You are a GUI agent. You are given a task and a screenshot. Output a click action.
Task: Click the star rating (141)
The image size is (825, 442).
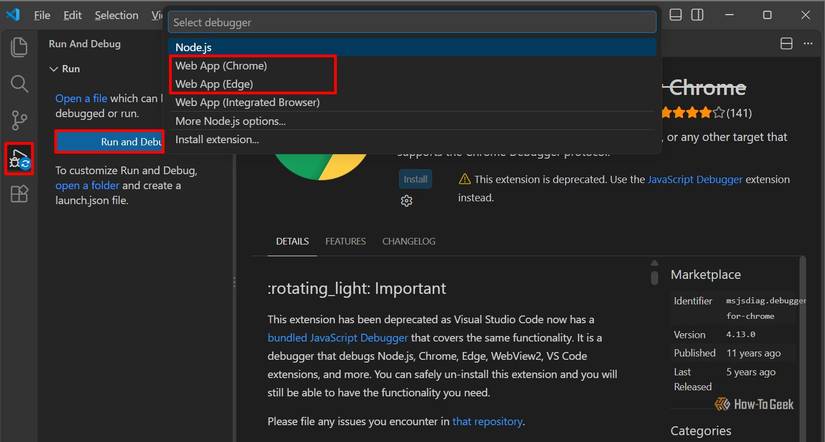pos(706,113)
